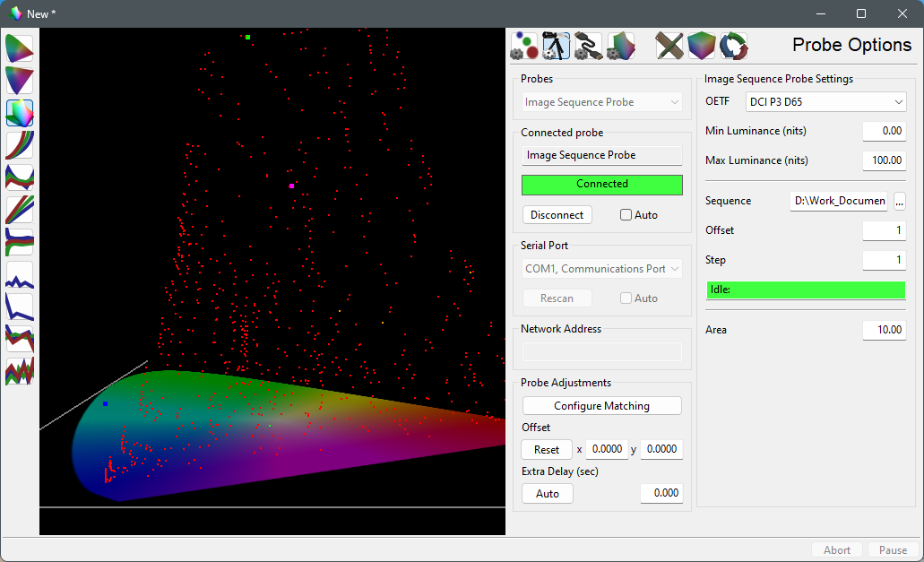Enable Auto checkbox next to Disconnect

point(626,215)
